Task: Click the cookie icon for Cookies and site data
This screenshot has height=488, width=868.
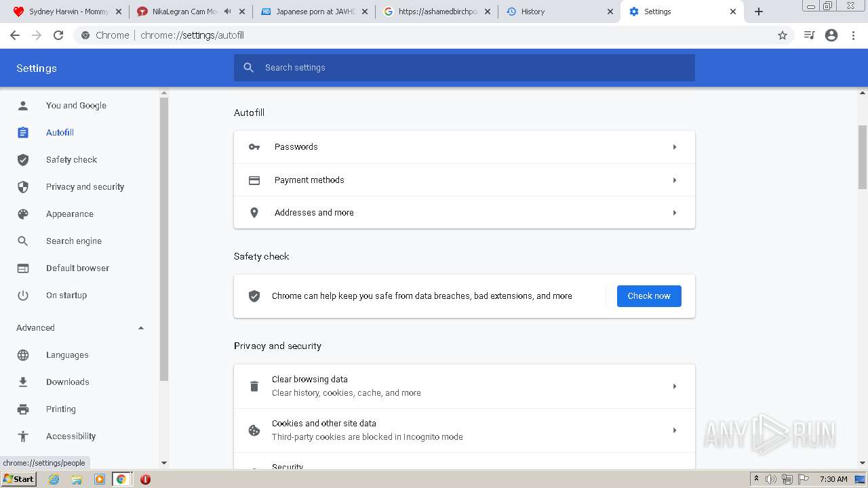Action: (254, 430)
